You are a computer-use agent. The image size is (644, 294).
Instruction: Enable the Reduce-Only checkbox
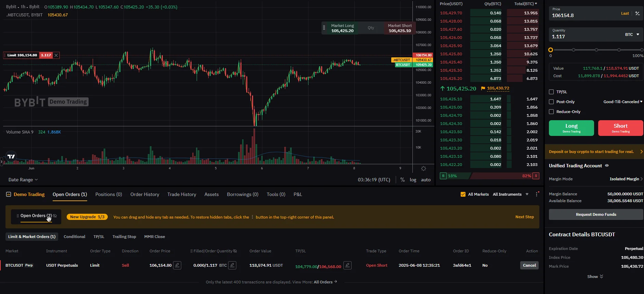(551, 112)
